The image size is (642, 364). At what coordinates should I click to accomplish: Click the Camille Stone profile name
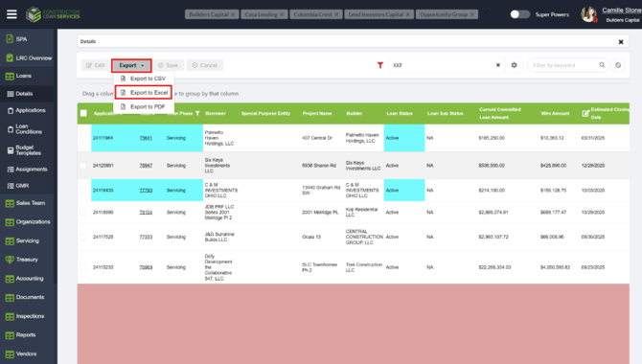coord(621,11)
